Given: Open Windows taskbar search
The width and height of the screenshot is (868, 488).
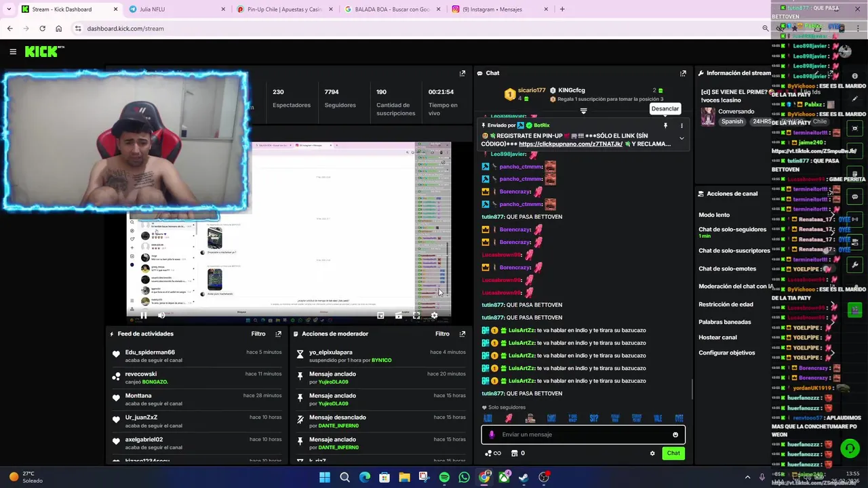Looking at the screenshot, I should point(344,477).
